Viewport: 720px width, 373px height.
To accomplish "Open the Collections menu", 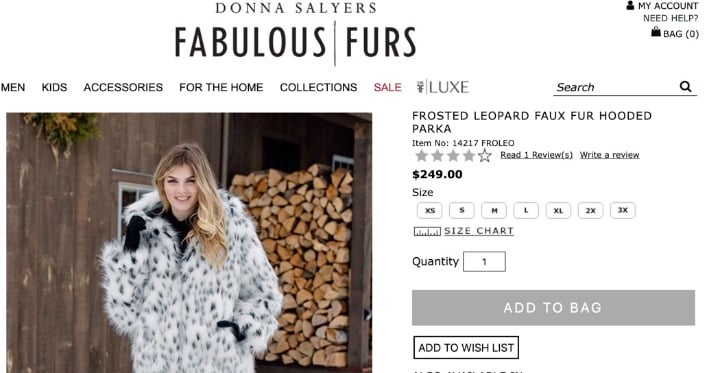I will click(x=318, y=87).
